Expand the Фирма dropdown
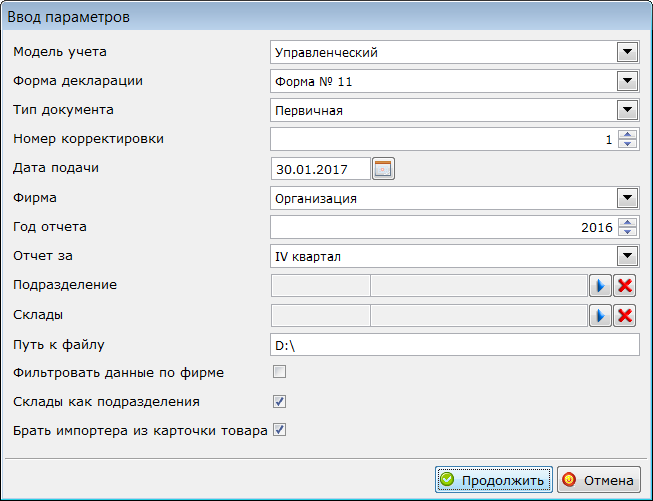Screen dimensions: 653x501 [x=628, y=198]
